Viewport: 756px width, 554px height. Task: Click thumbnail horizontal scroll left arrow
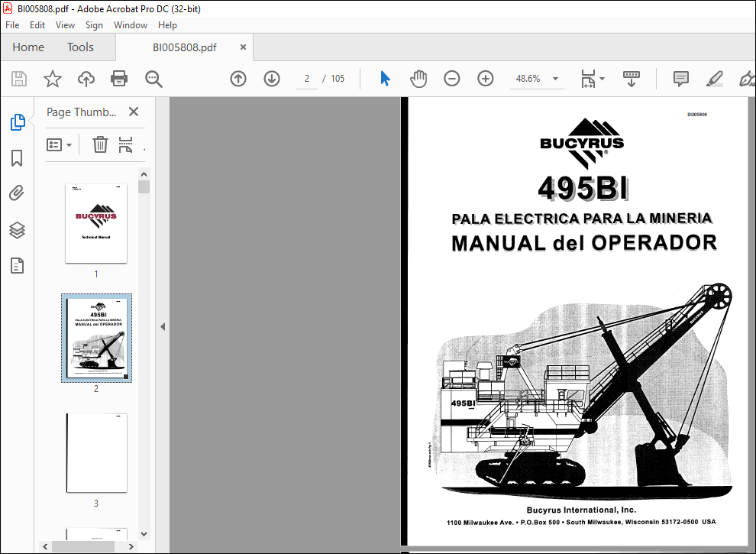coord(45,547)
